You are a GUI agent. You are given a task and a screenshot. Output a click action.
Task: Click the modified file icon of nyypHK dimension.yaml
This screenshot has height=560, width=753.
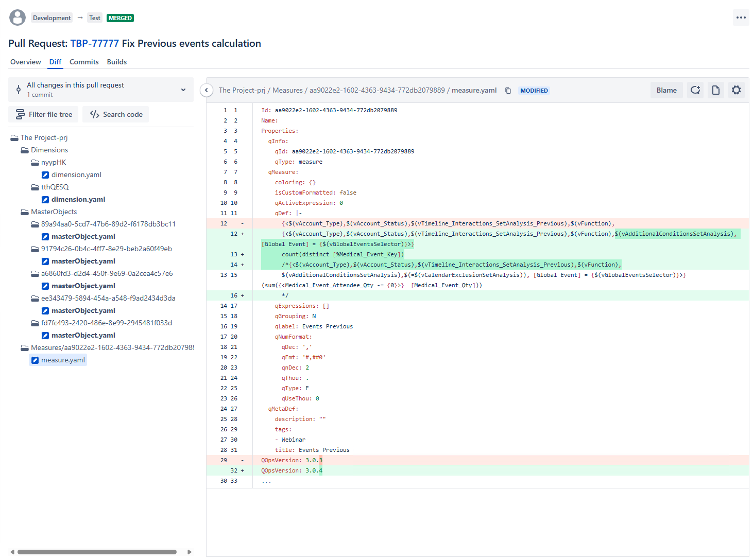45,175
